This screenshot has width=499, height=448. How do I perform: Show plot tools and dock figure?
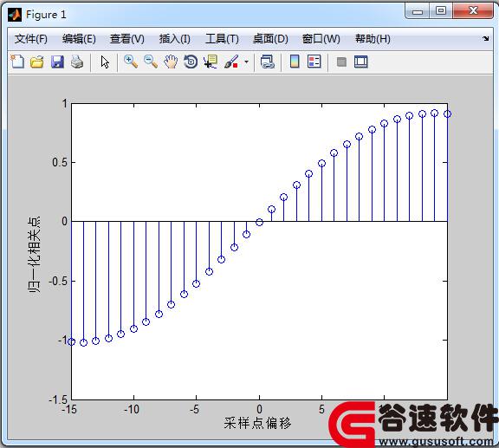pos(361,62)
